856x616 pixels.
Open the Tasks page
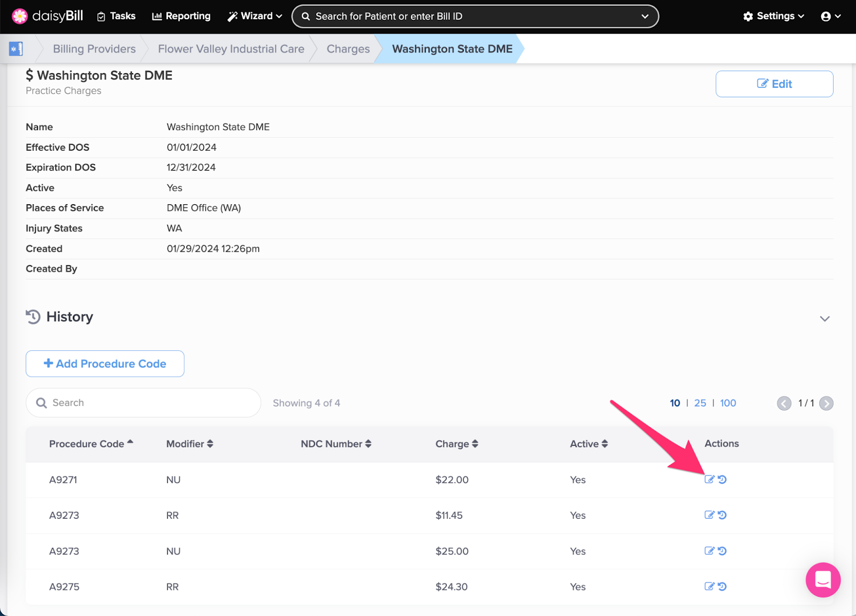pos(116,16)
